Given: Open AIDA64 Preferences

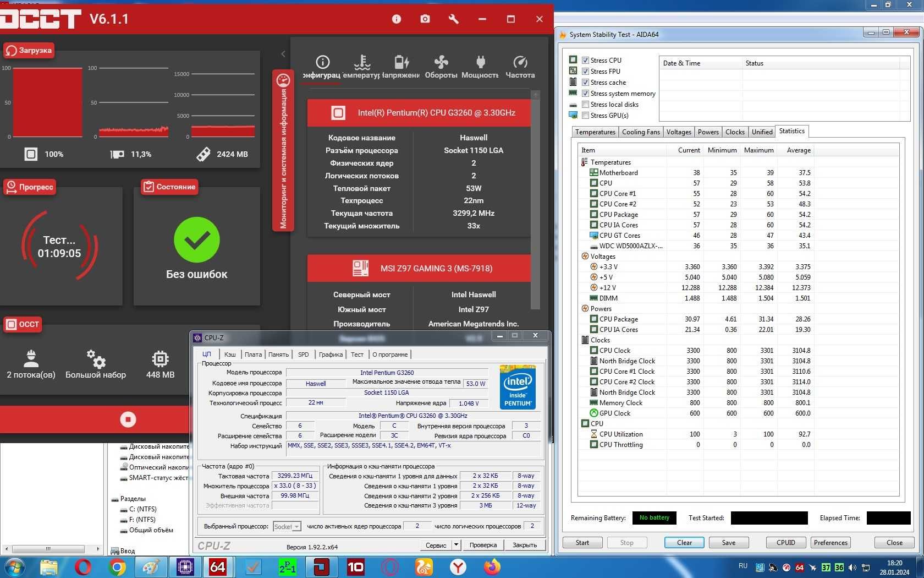Looking at the screenshot, I should tap(831, 543).
